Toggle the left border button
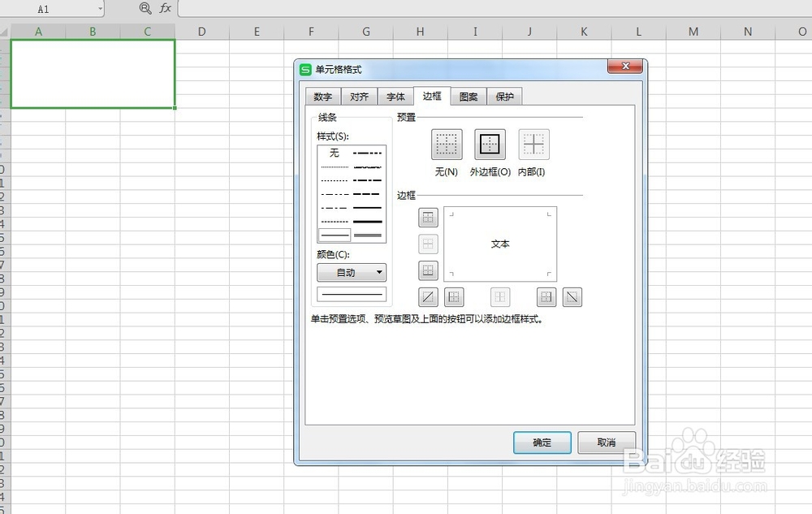 coord(454,297)
